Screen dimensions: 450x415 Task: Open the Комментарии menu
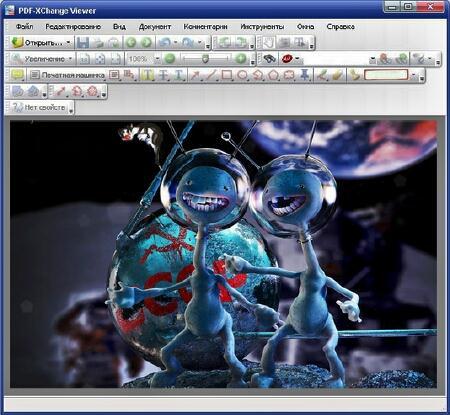tap(205, 26)
